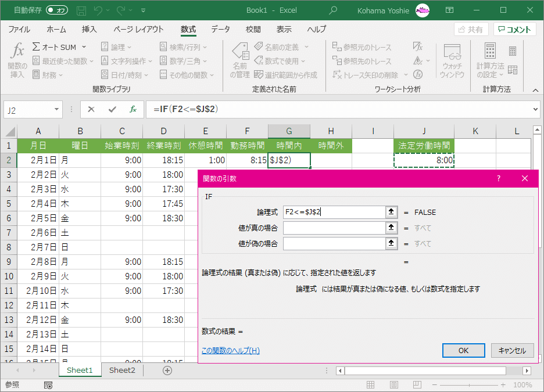Click the Insert Function fx icon in formula bar
Image resolution: width=544 pixels, height=392 pixels.
coord(133,109)
